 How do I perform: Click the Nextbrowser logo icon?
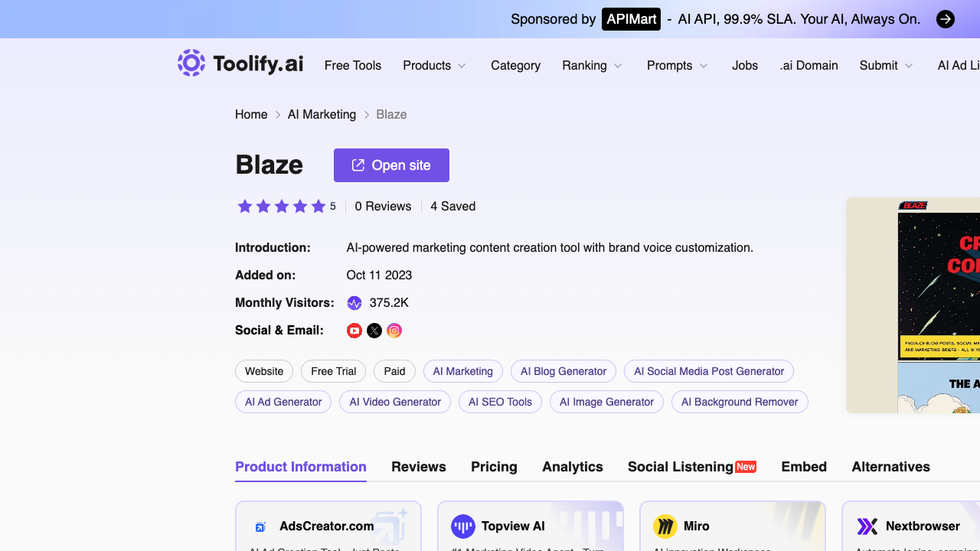867,527
